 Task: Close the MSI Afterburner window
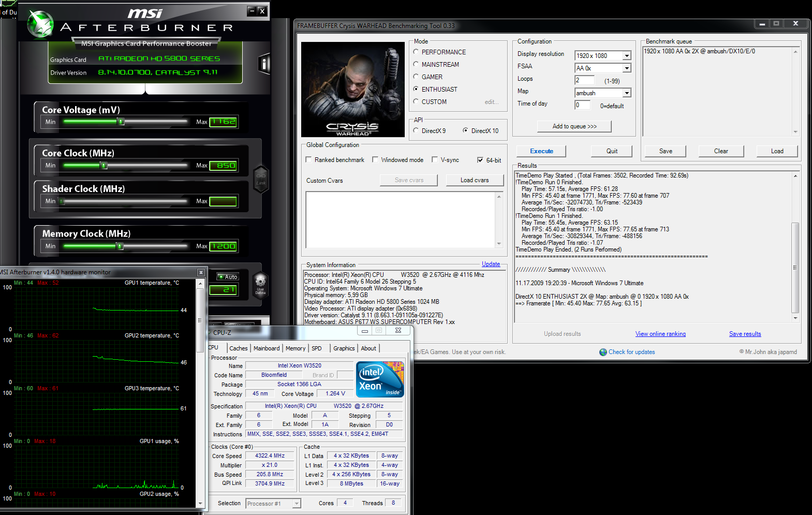tap(262, 10)
